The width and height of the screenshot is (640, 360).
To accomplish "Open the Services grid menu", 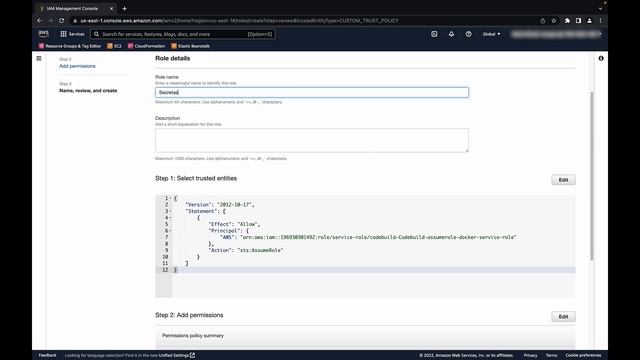I will [72, 34].
